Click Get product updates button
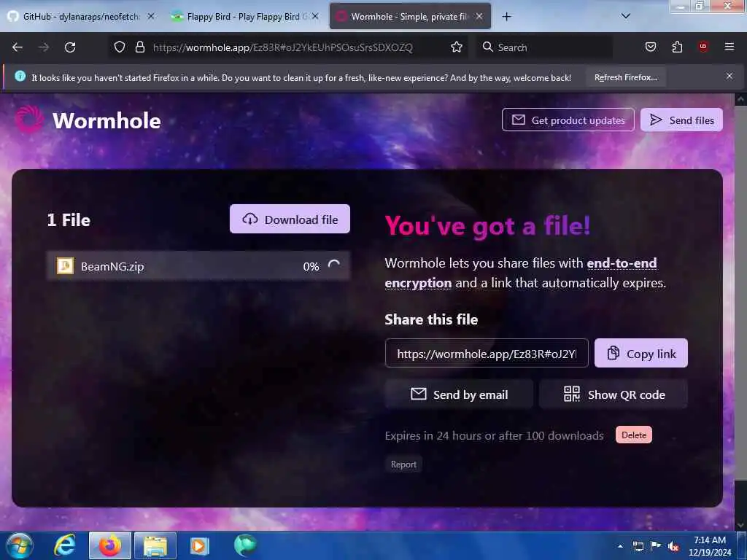747x560 pixels. click(568, 120)
